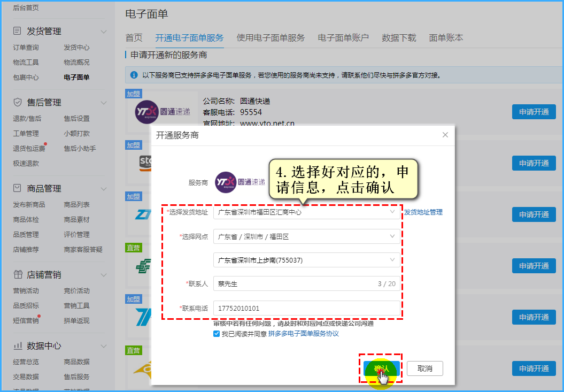Screen dimensions: 564x392
Task: Click the 圆通速递 logo inside the dialog
Action: tap(240, 182)
